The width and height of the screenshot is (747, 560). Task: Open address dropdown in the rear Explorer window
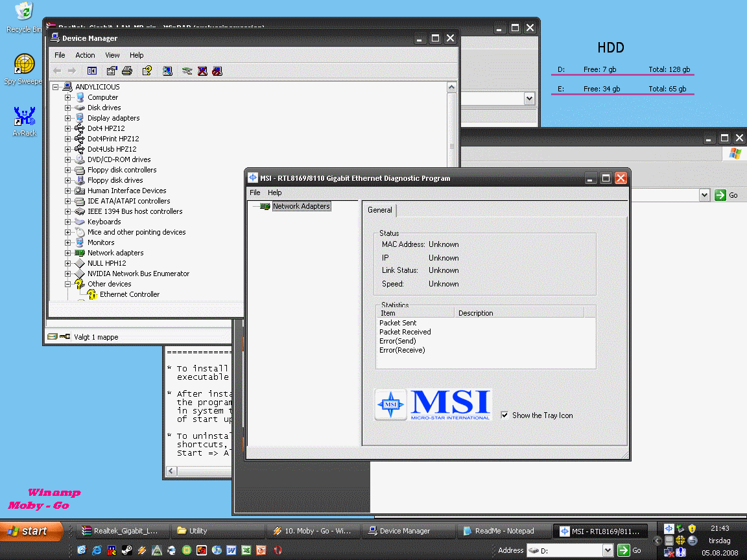click(x=705, y=194)
